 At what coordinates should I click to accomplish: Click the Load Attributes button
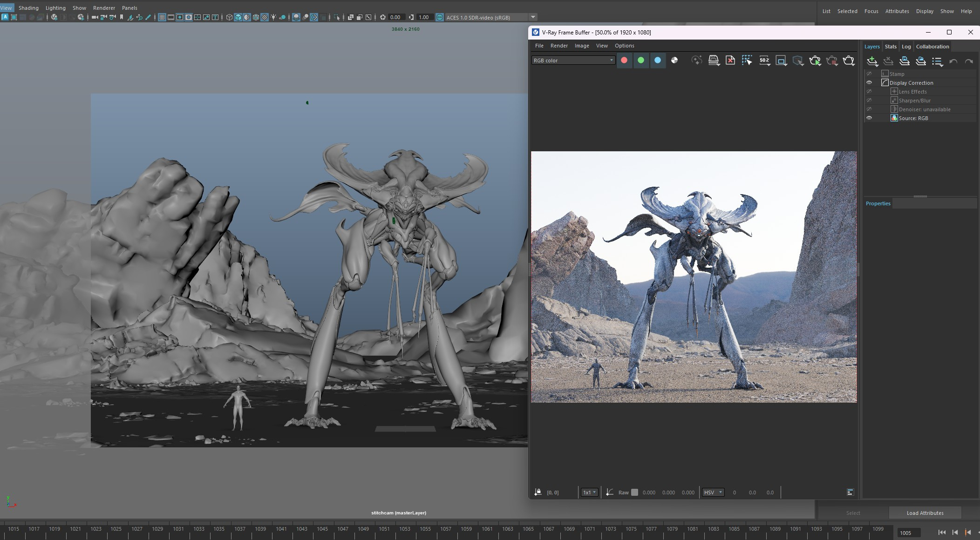tap(925, 513)
